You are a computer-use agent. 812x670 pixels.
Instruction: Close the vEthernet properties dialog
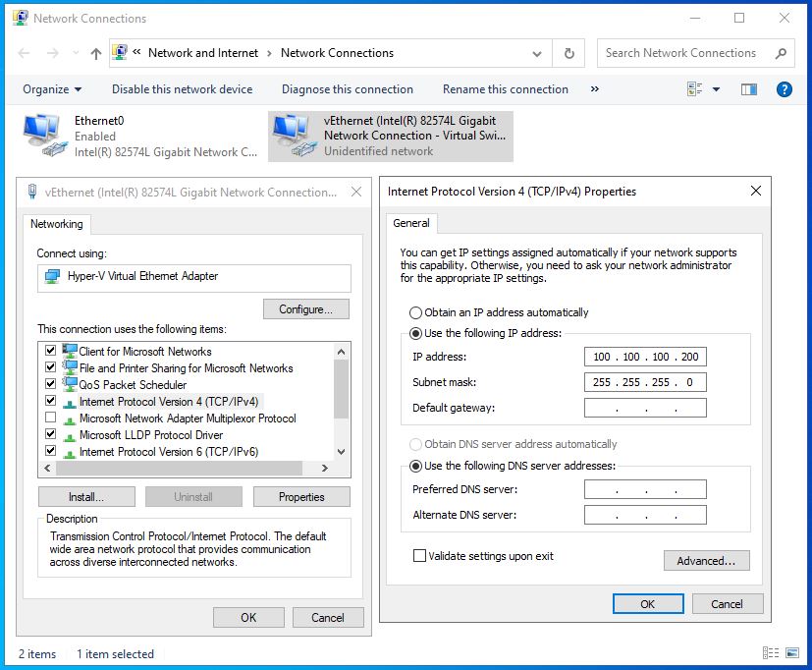(356, 193)
